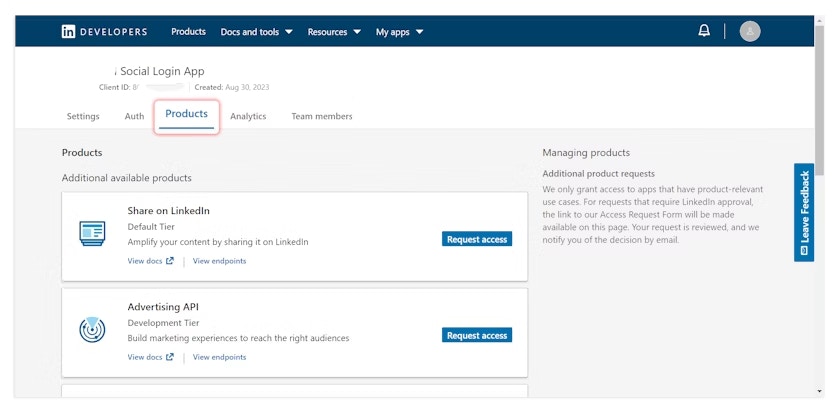This screenshot has height=412, width=840.
Task: Expand the My apps dropdown
Action: [x=400, y=32]
